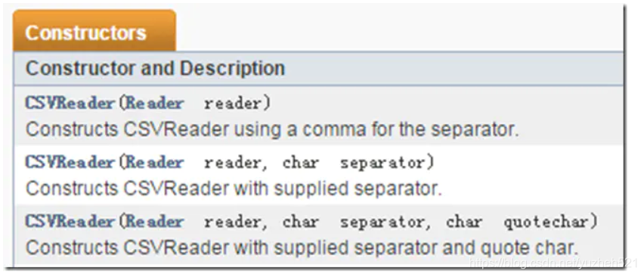The image size is (644, 277).
Task: Click the 'quotechar' parameter name
Action: [550, 223]
